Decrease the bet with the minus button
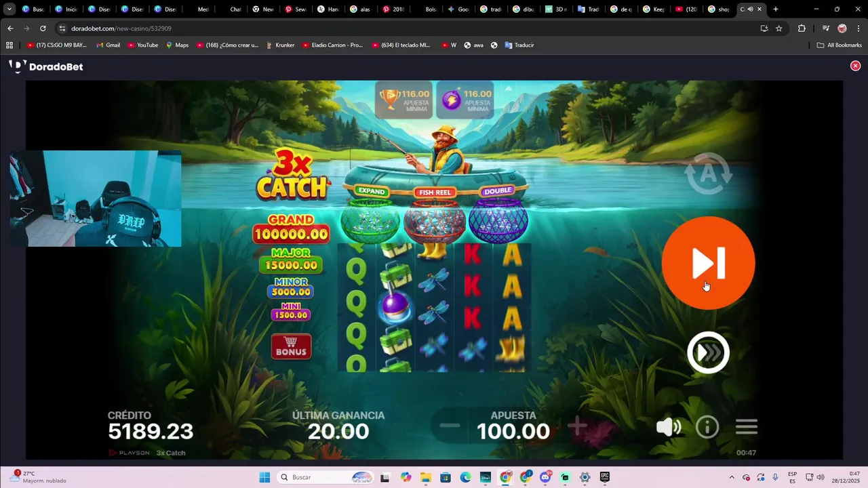The width and height of the screenshot is (868, 488). tap(450, 426)
